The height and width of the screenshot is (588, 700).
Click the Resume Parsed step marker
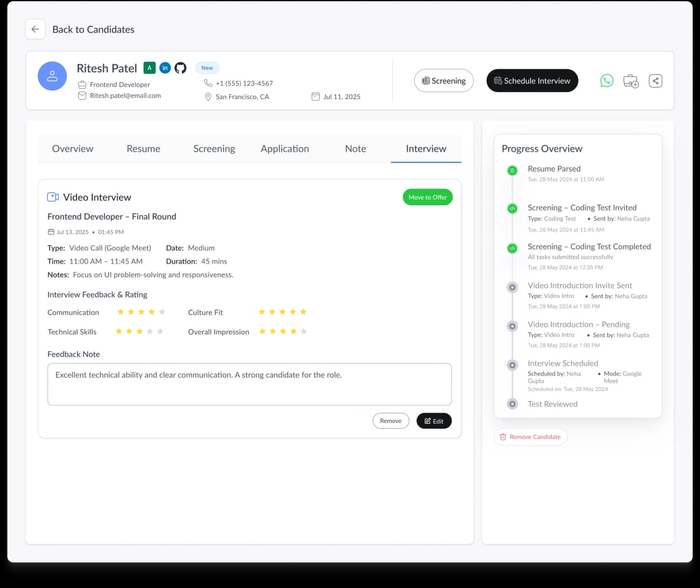[512, 170]
